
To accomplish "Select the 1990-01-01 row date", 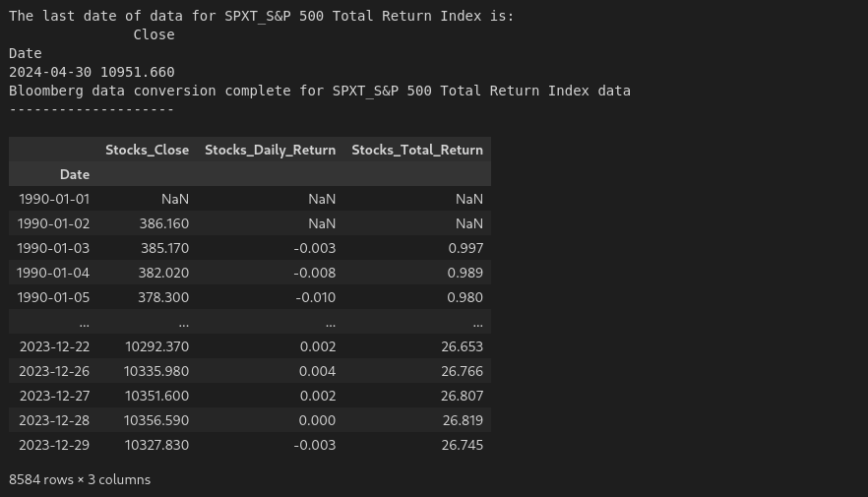I will coord(54,199).
